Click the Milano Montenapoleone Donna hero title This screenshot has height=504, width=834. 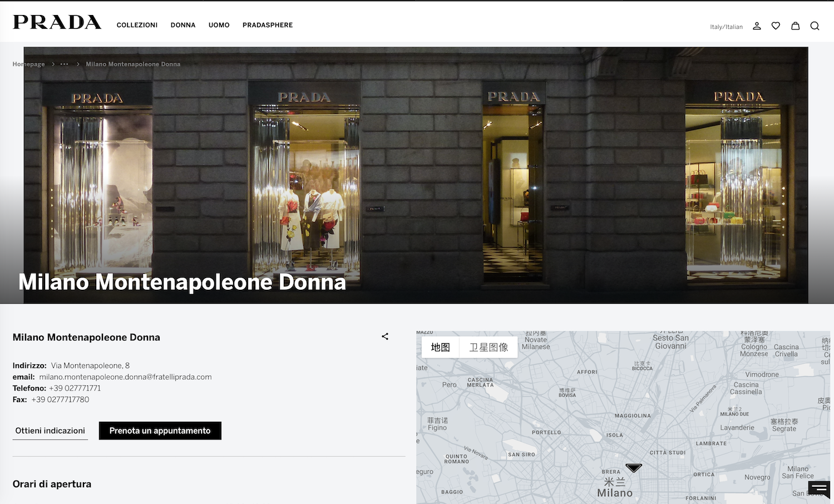click(182, 282)
